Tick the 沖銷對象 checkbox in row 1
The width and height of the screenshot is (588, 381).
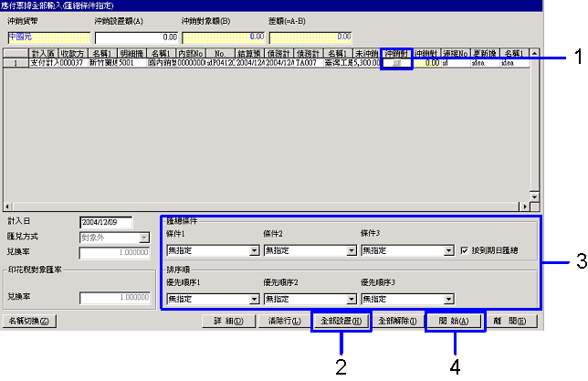click(x=396, y=64)
